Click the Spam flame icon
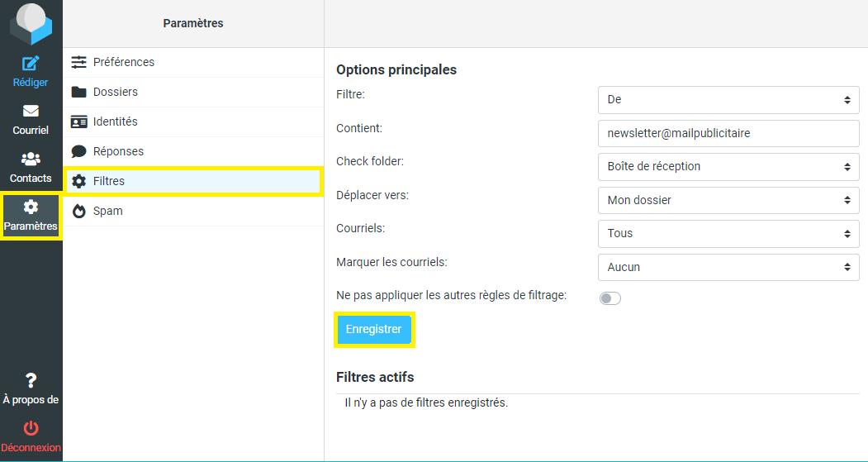This screenshot has width=868, height=462. (x=79, y=211)
